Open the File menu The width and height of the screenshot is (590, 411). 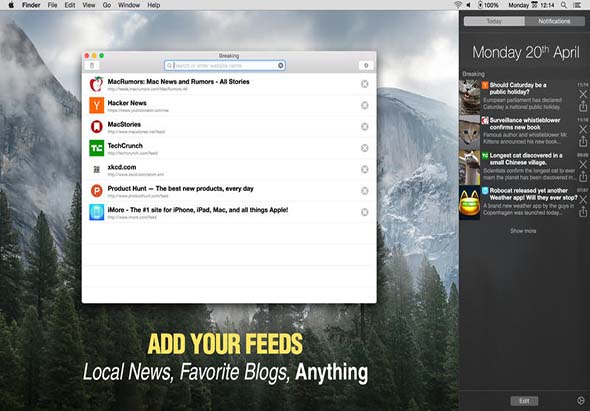52,5
